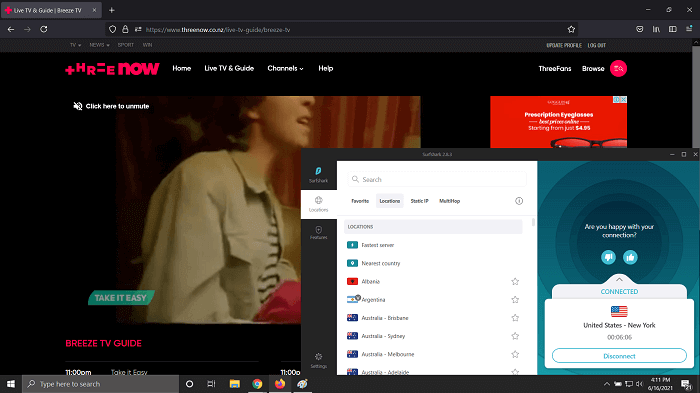
Task: Close the Live TV & Guide tab
Action: (x=94, y=10)
